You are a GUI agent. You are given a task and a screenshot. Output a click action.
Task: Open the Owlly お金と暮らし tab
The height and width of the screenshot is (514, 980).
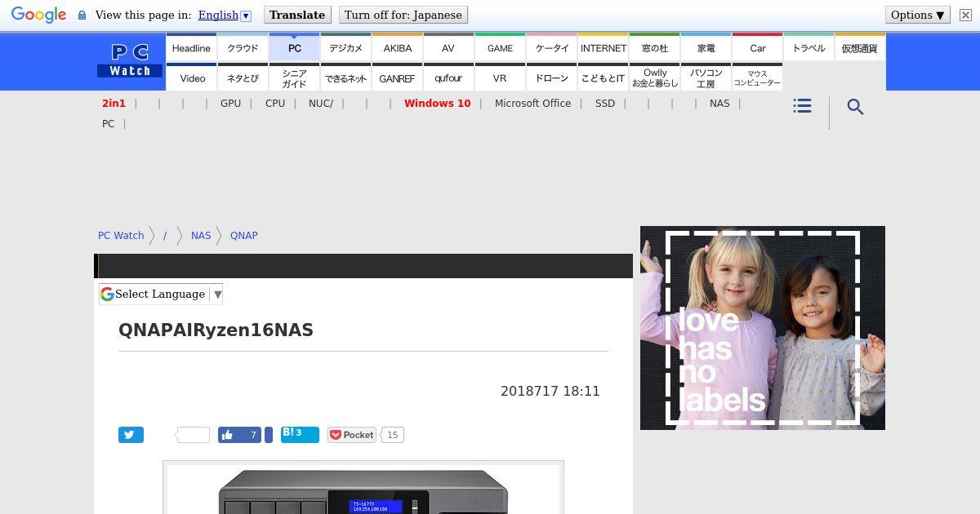coord(655,78)
